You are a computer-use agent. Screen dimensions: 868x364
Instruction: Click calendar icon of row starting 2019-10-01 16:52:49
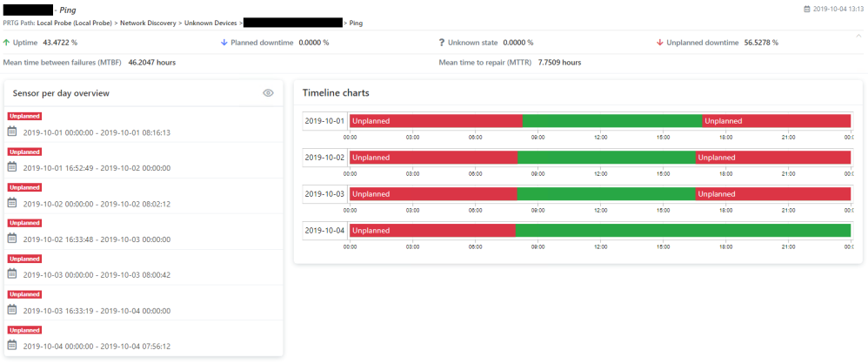point(13,167)
